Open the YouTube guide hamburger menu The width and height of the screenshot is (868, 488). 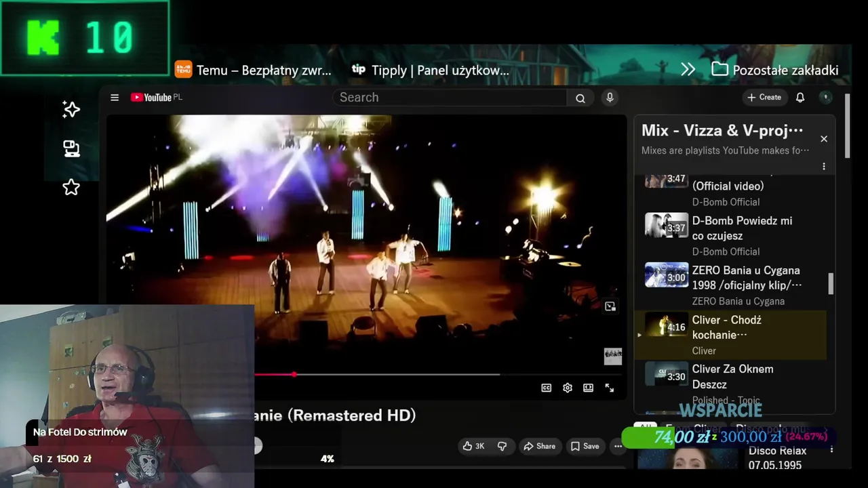pyautogui.click(x=115, y=98)
